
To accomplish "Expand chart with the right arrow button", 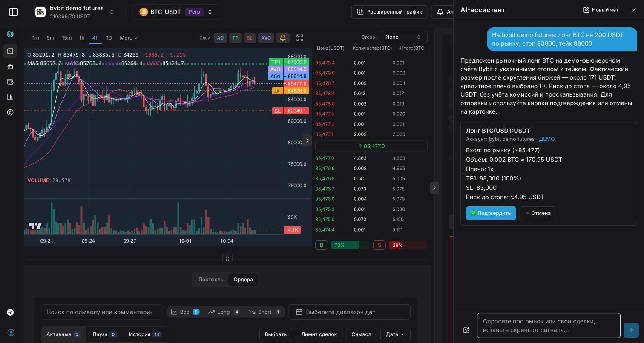I will coord(307,140).
